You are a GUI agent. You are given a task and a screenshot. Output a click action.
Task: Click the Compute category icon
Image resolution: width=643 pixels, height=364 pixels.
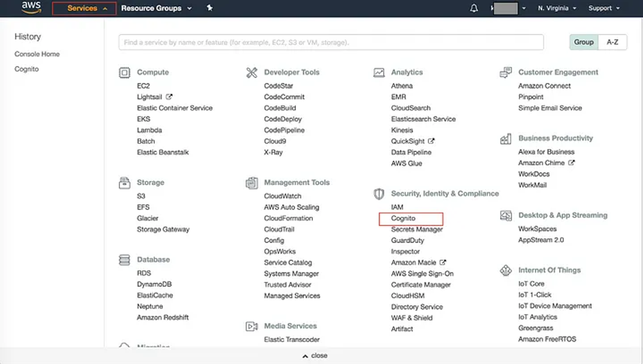tap(125, 73)
